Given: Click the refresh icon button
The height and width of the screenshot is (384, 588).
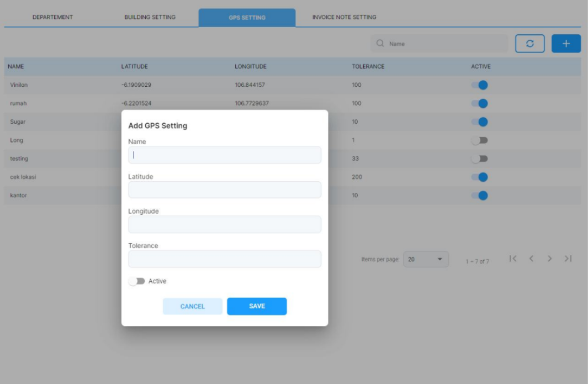Looking at the screenshot, I should pos(530,44).
